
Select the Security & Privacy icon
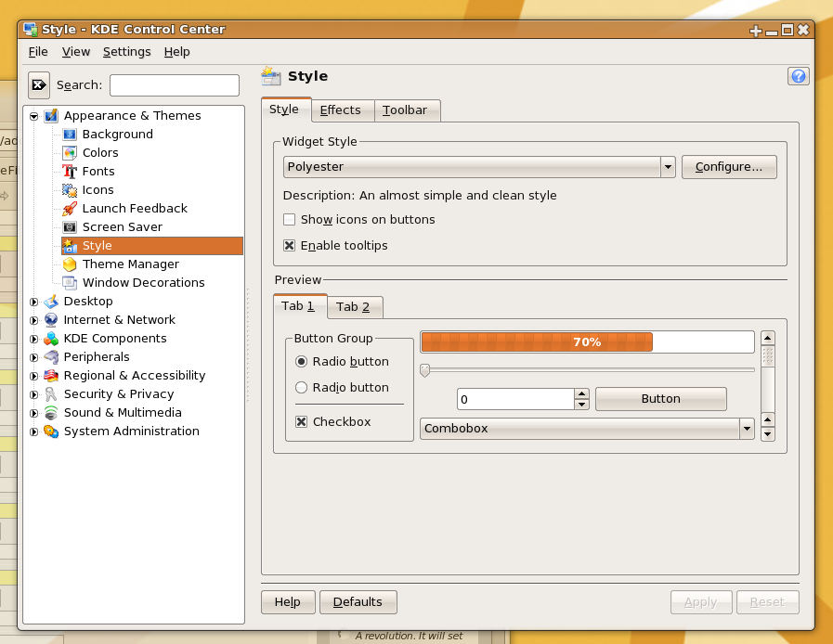(51, 394)
